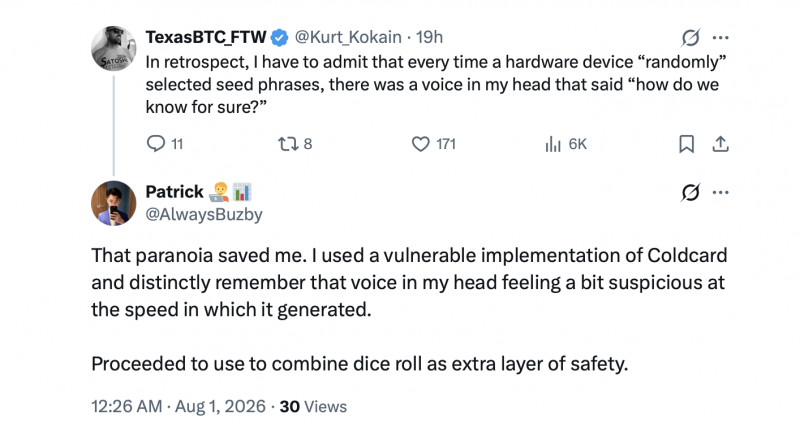800x428 pixels.
Task: Click Grok icon on TexasBTC_FTW tweet
Action: [690, 37]
